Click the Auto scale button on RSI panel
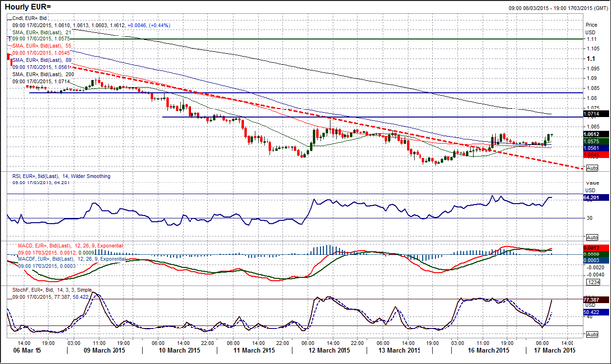 coord(592,237)
